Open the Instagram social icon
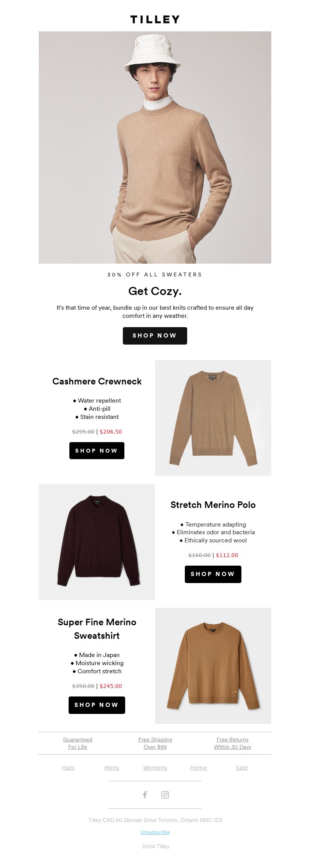The image size is (310, 868). (165, 795)
